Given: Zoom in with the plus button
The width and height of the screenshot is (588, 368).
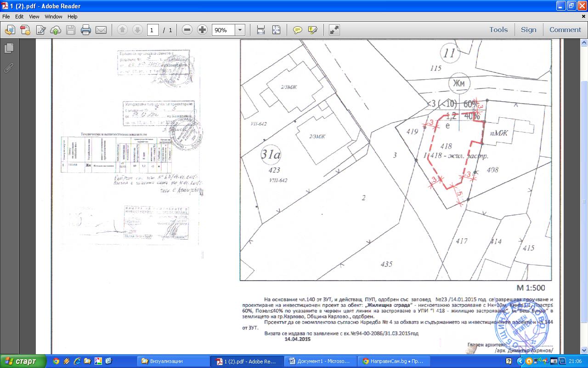Looking at the screenshot, I should click(x=202, y=30).
